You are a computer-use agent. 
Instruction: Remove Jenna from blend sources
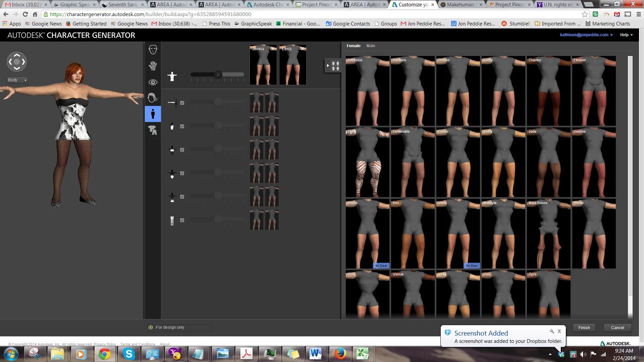point(273,49)
